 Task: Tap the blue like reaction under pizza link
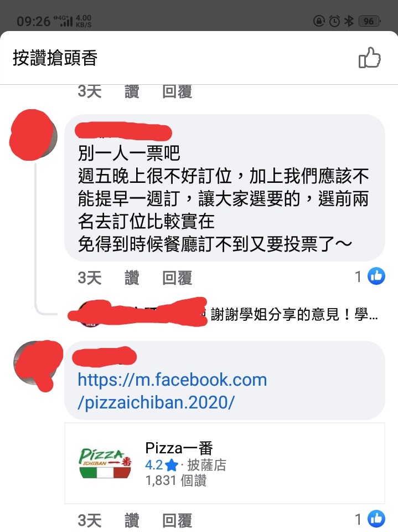[x=376, y=519]
